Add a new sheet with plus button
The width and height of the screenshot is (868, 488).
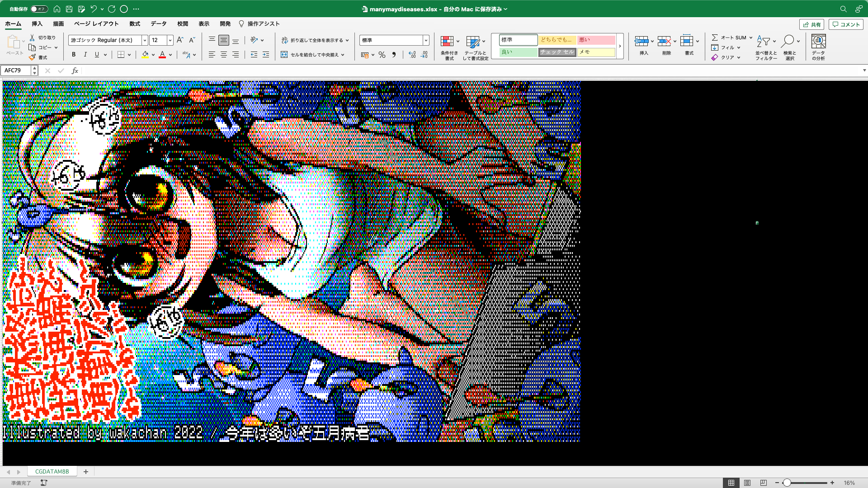point(86,472)
